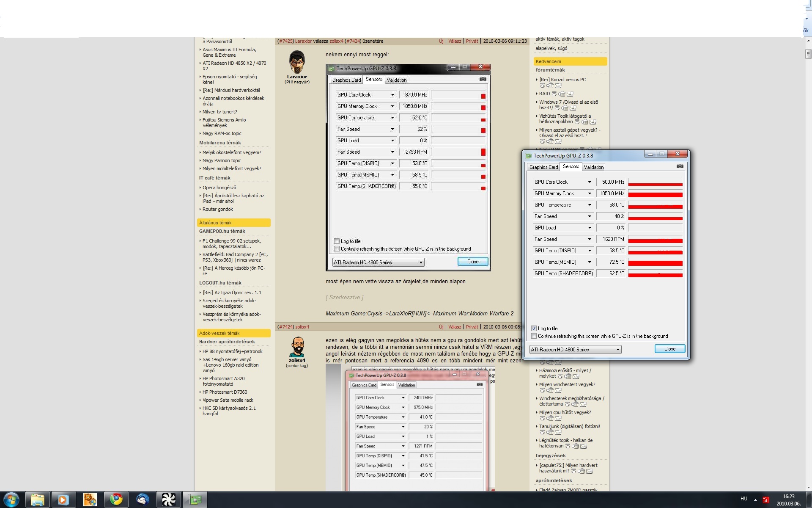Click the trash icon for 'Milyen cpu hűtőt vegyek?'
The height and width of the screenshot is (508, 812).
tap(550, 418)
